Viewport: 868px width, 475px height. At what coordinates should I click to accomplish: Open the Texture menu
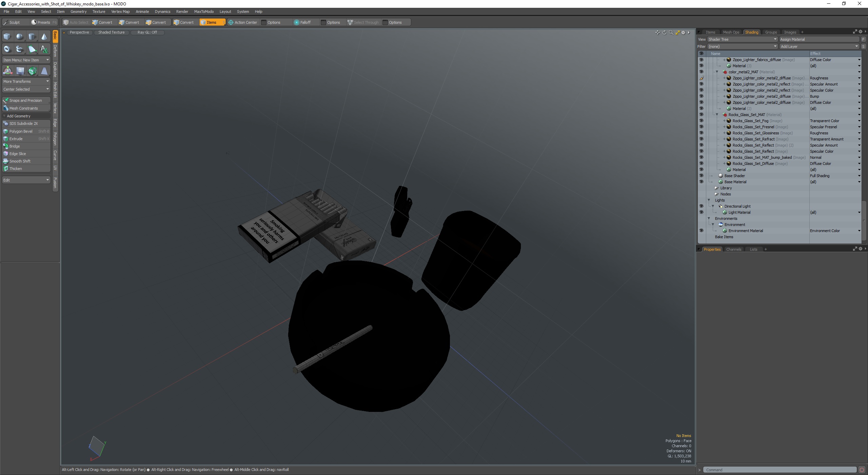99,12
